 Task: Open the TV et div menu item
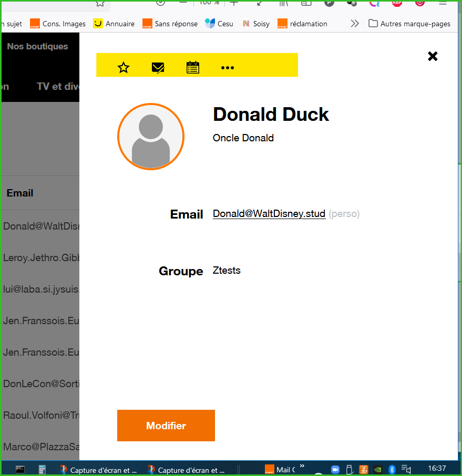tap(58, 87)
